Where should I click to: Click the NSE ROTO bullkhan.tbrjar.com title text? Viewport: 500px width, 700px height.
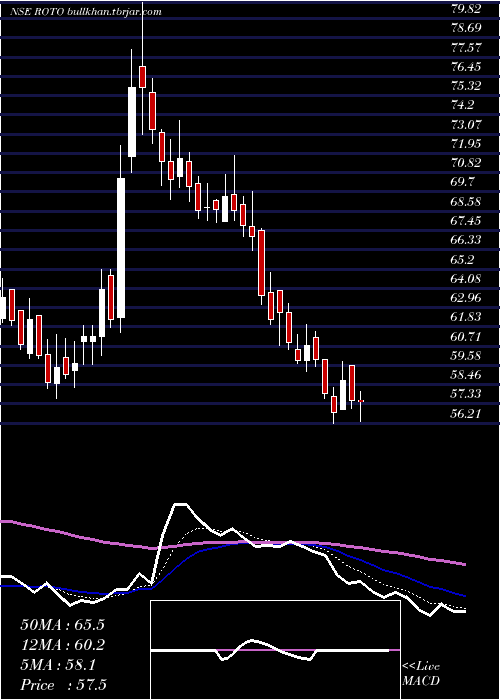tap(86, 12)
